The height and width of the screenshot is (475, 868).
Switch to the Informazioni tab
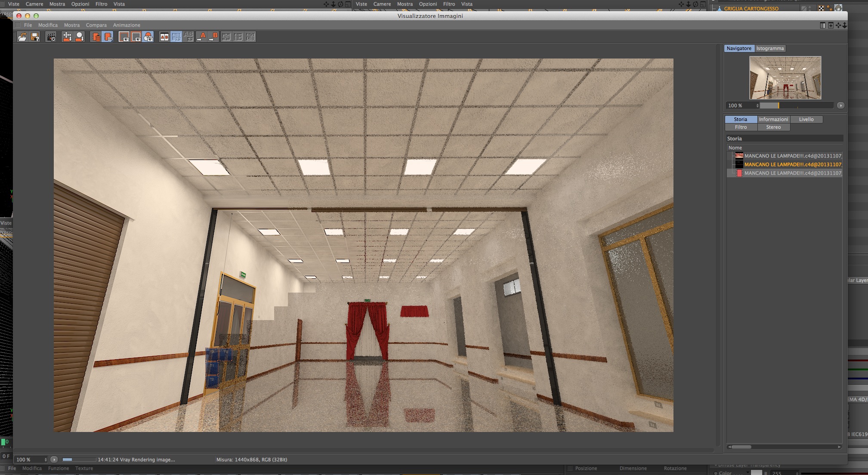(x=773, y=119)
